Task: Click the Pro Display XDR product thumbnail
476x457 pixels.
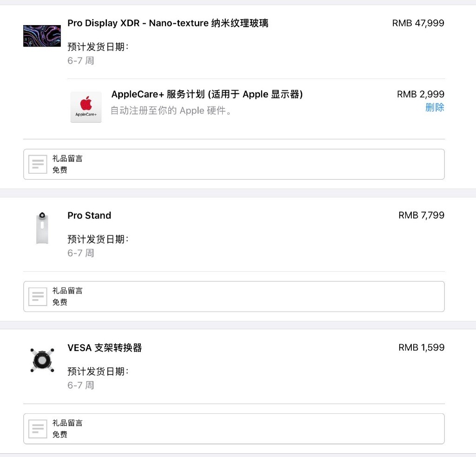Action: click(42, 35)
